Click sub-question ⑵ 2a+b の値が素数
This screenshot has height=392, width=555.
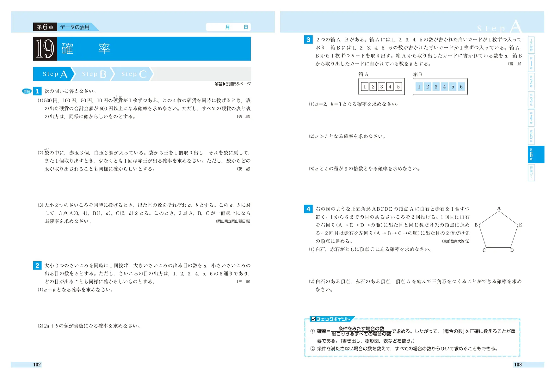(89, 326)
